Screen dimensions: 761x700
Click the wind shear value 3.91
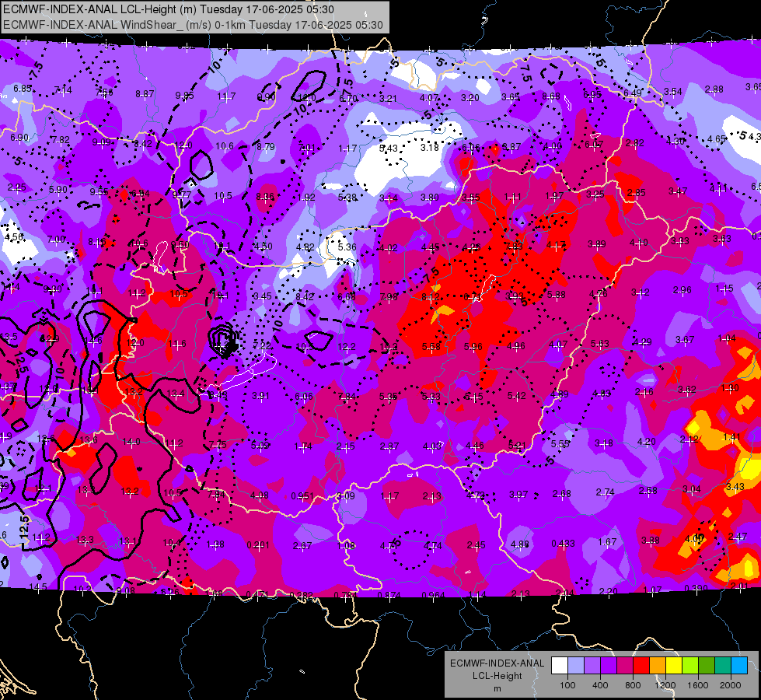click(x=260, y=396)
